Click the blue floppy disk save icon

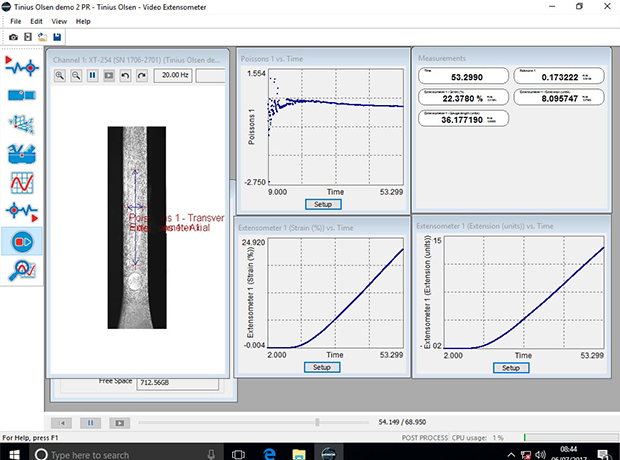(x=58, y=37)
